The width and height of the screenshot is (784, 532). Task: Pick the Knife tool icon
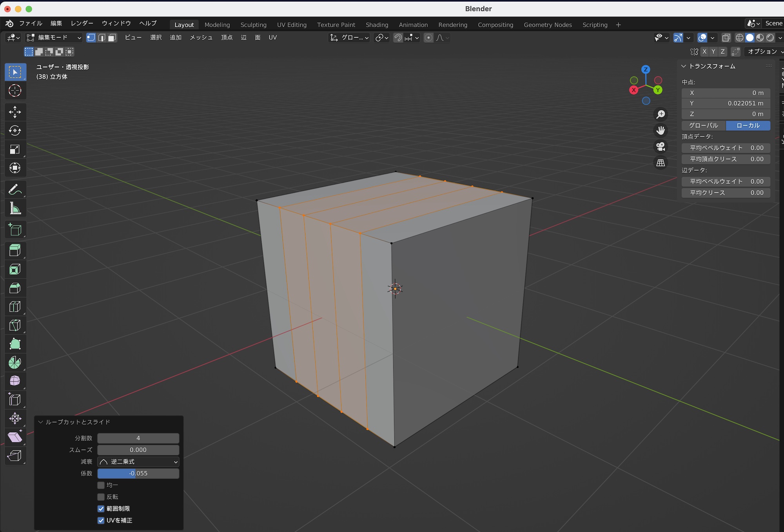click(15, 326)
